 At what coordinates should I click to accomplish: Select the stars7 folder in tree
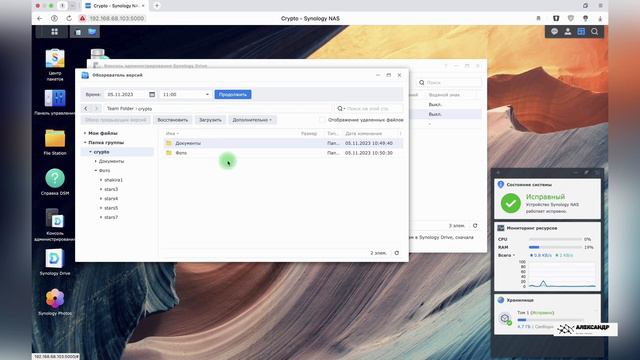(111, 218)
